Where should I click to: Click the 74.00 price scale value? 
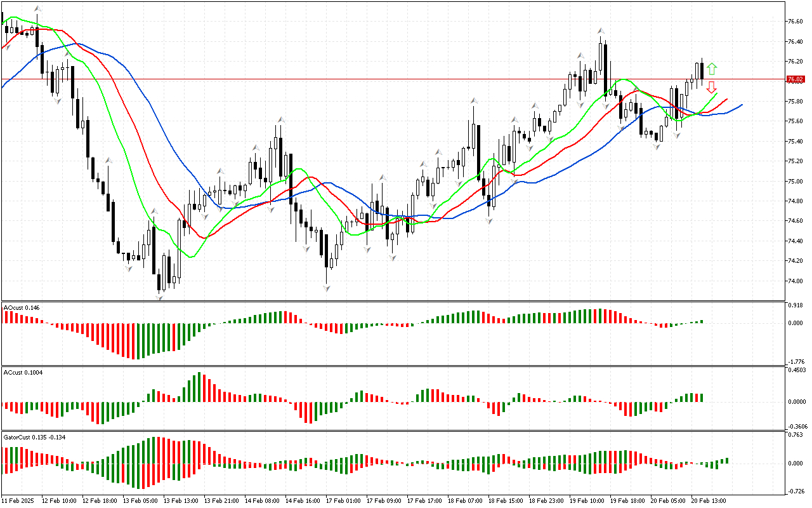coord(794,281)
